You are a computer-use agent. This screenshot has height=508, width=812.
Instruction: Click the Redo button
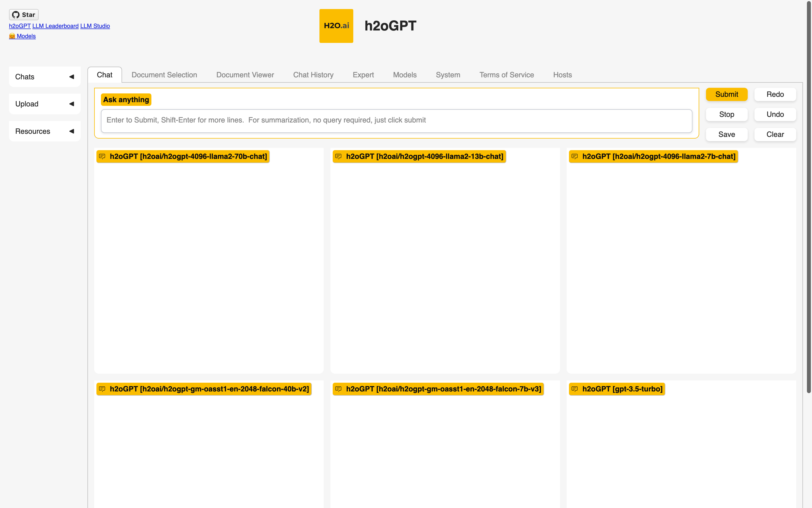[775, 95]
